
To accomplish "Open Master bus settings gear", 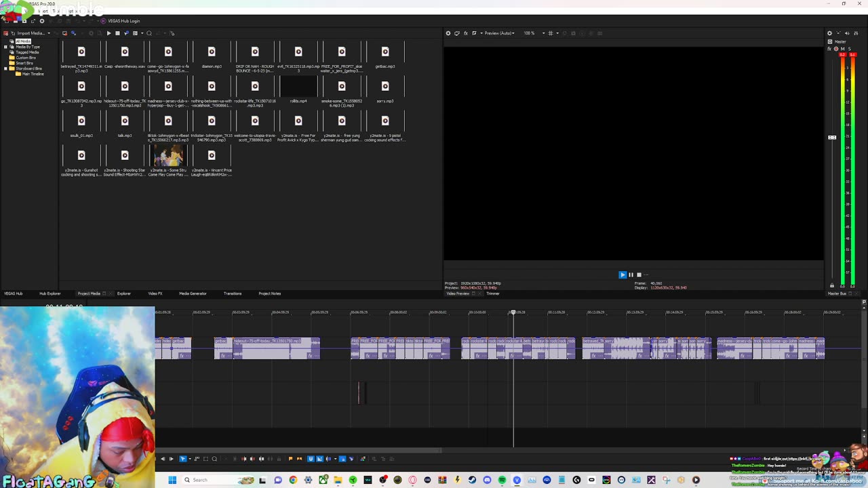I will [829, 33].
